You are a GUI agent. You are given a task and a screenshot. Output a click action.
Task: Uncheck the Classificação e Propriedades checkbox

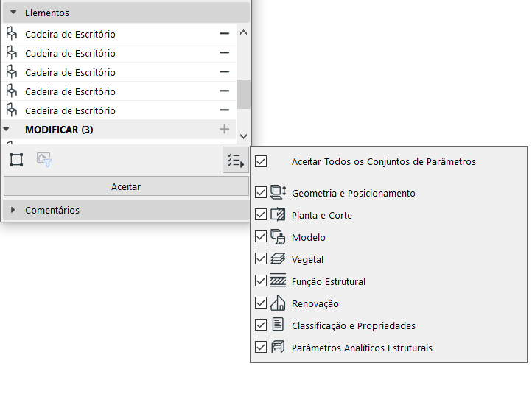tap(261, 325)
